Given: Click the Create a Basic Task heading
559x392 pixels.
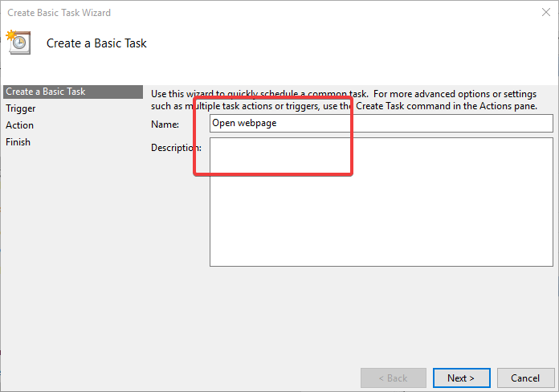Looking at the screenshot, I should pyautogui.click(x=96, y=43).
